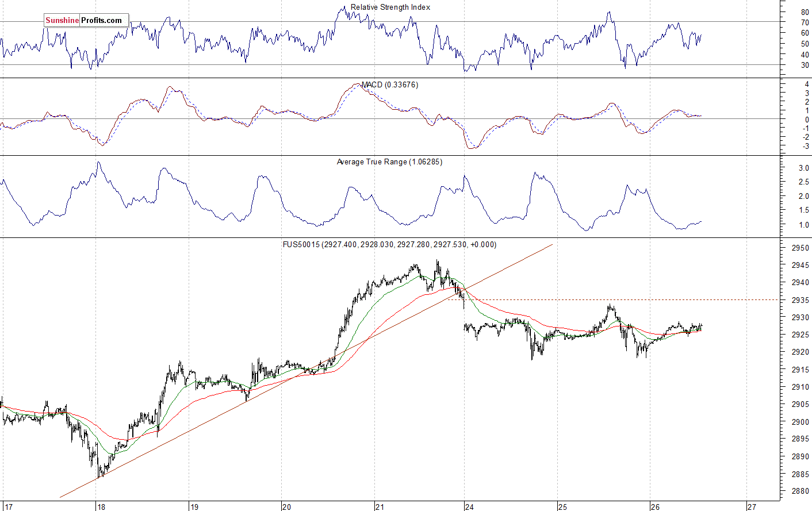Pick the 2920 price axis label
Screen dimensions: 812x511
click(800, 352)
